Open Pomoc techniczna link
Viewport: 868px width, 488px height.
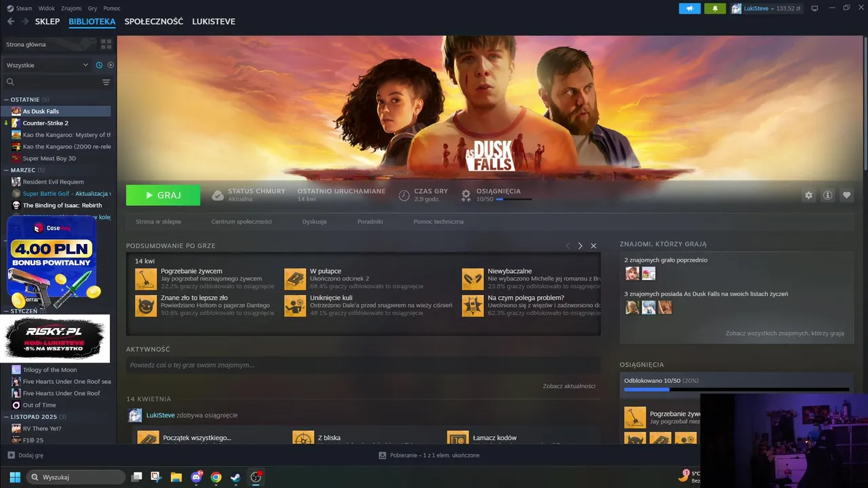[x=439, y=222]
